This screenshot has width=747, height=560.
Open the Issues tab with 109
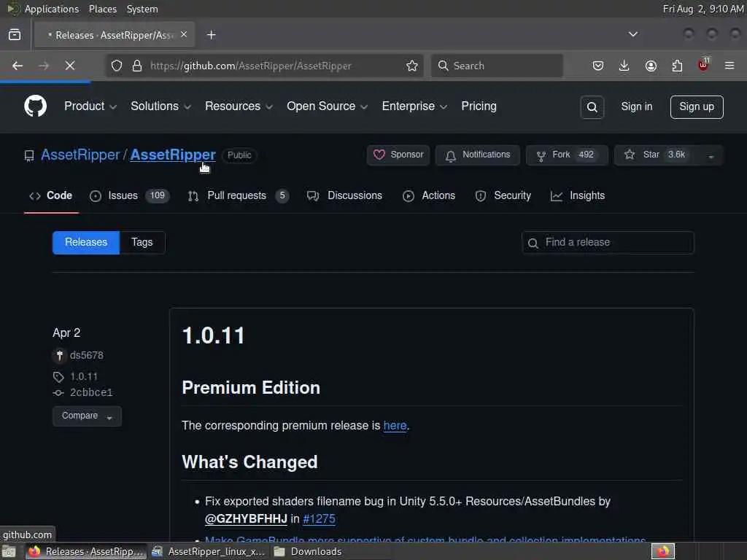[130, 195]
